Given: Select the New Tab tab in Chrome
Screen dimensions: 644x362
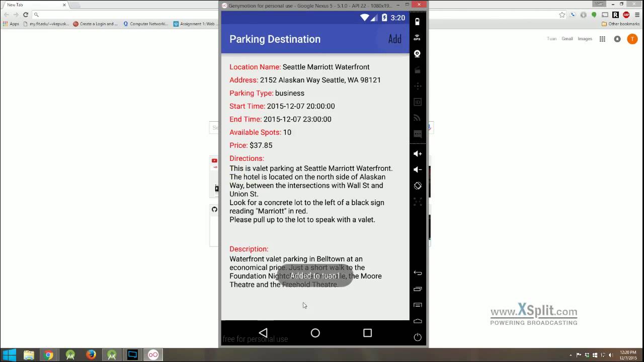Looking at the screenshot, I should pyautogui.click(x=35, y=5).
